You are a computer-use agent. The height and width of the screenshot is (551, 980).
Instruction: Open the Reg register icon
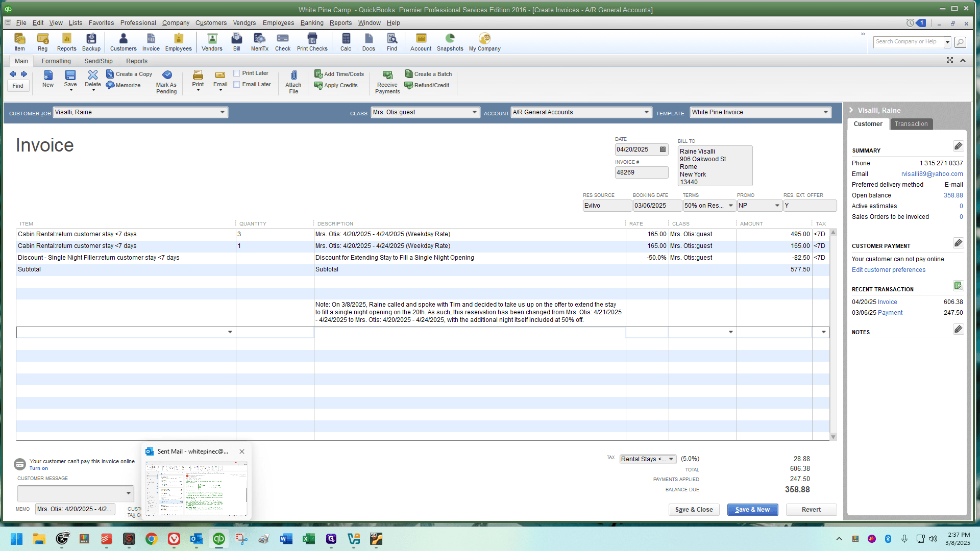[x=42, y=42]
